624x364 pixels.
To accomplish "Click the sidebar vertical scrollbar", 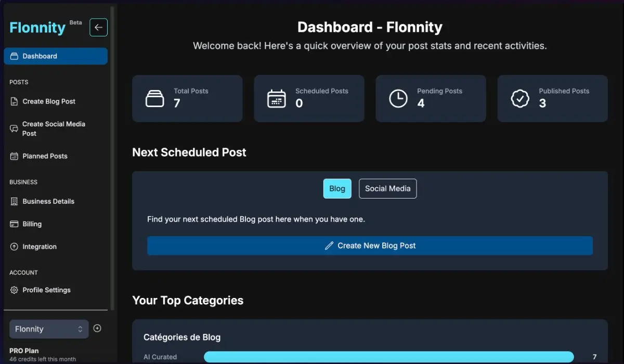I will pyautogui.click(x=112, y=156).
